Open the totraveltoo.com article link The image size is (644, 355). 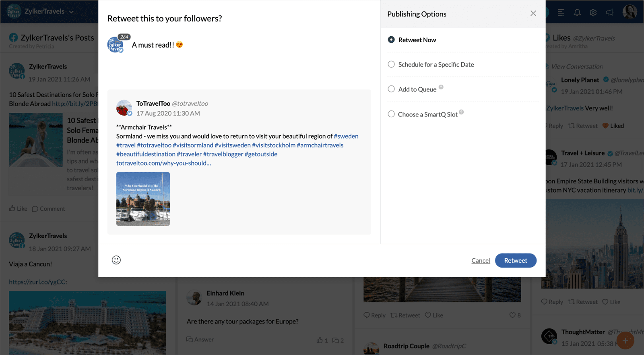coord(163,163)
